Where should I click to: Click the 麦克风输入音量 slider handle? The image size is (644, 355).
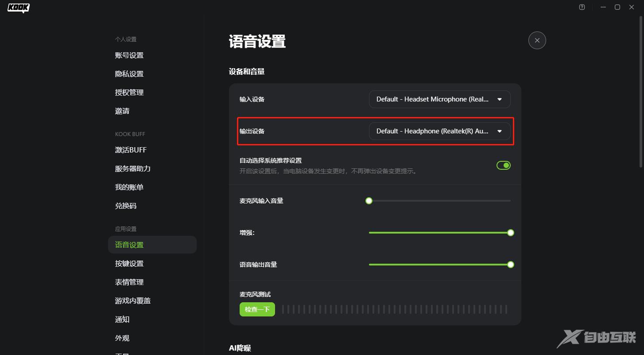(x=369, y=201)
